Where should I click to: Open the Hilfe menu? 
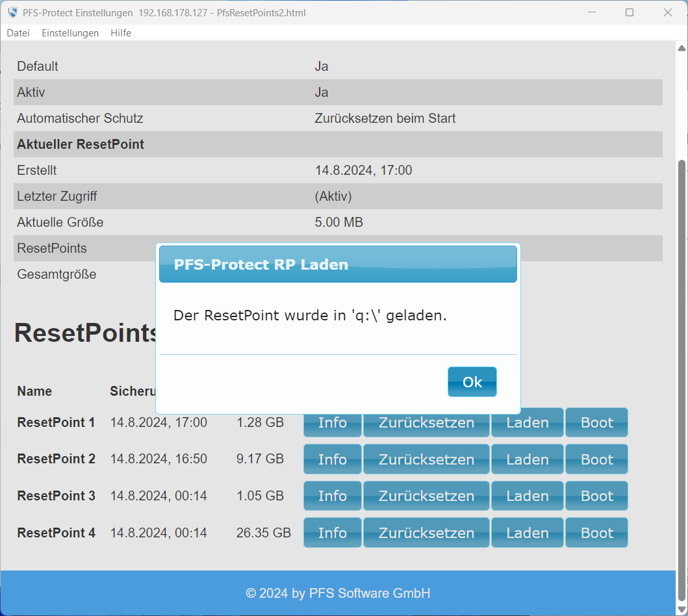121,33
